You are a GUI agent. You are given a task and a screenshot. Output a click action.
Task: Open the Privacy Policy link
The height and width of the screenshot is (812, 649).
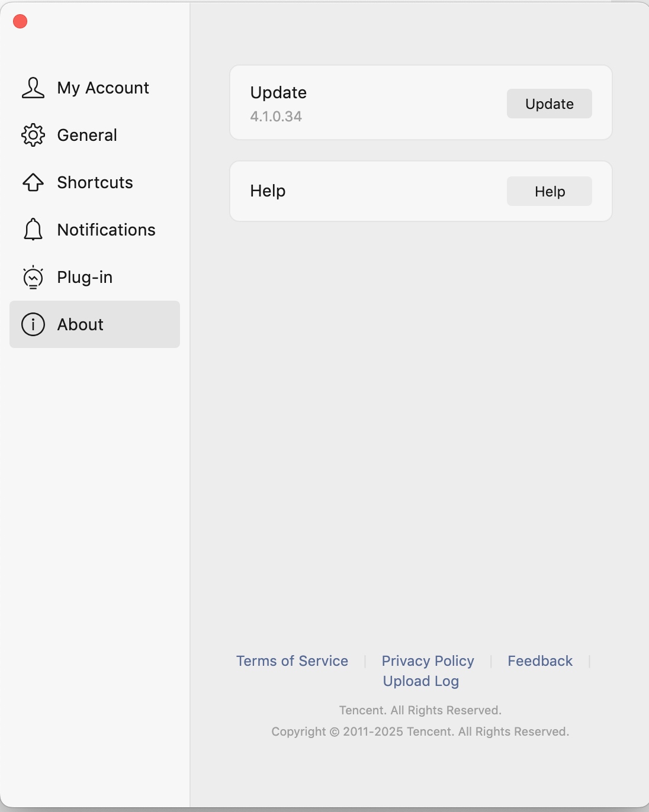click(x=428, y=661)
